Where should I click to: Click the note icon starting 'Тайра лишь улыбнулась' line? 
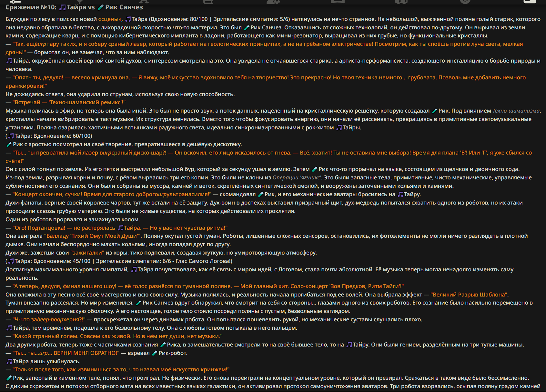point(9,361)
